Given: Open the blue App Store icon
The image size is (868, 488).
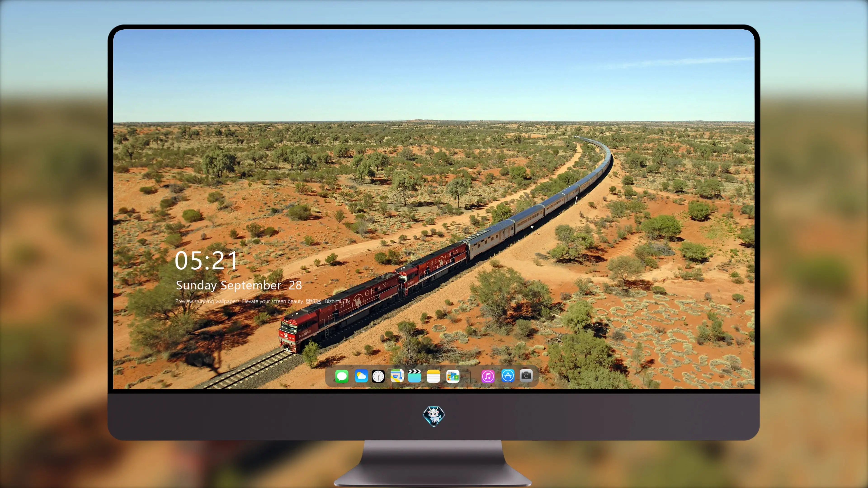Looking at the screenshot, I should coord(508,375).
